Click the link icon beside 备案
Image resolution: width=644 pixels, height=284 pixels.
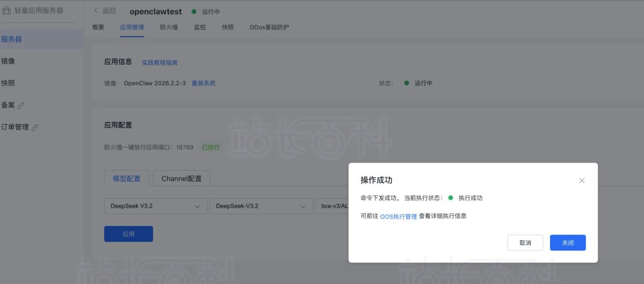(21, 106)
